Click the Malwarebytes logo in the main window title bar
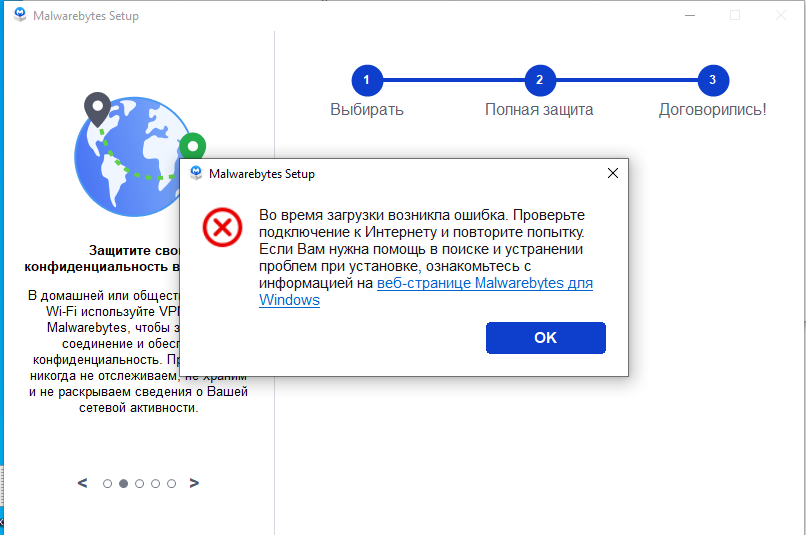808x543 pixels. coord(20,15)
